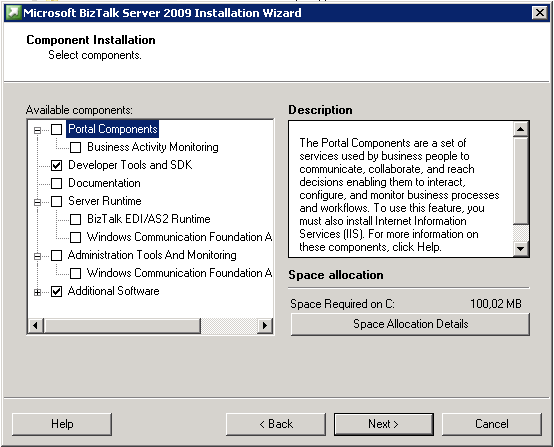Tick the Business Activity Monitoring checkbox

click(75, 147)
